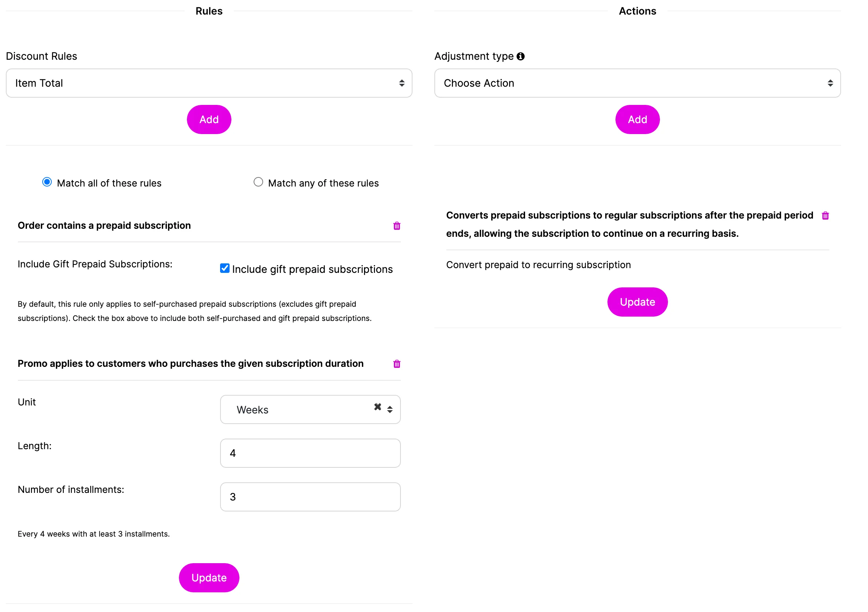Select Match any of these rules
The width and height of the screenshot is (868, 612).
click(x=258, y=182)
